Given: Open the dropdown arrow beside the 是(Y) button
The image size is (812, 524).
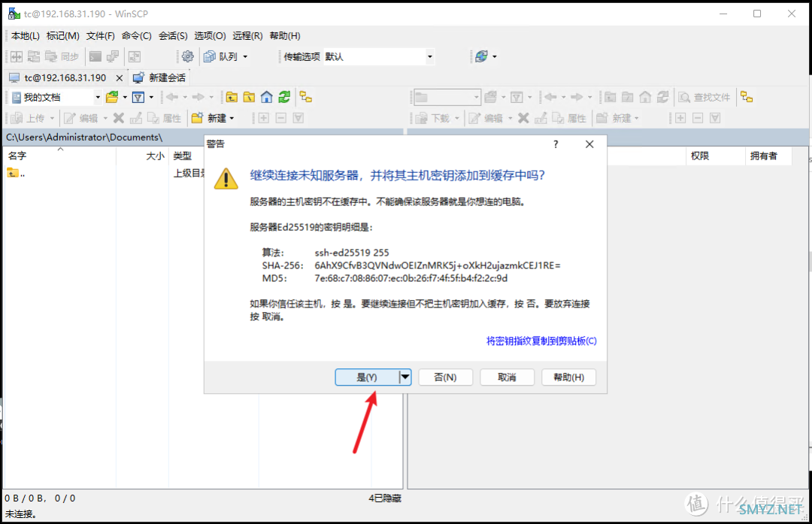Looking at the screenshot, I should pos(405,377).
